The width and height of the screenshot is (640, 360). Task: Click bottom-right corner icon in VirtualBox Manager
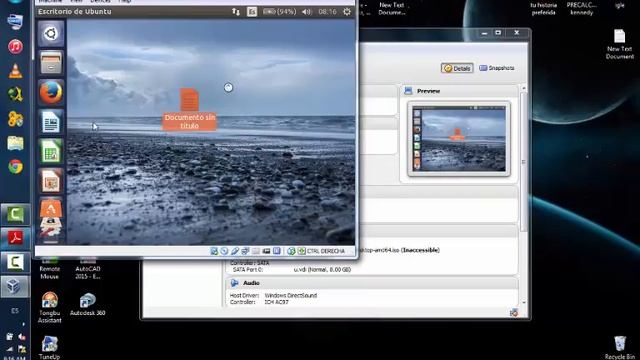514,313
